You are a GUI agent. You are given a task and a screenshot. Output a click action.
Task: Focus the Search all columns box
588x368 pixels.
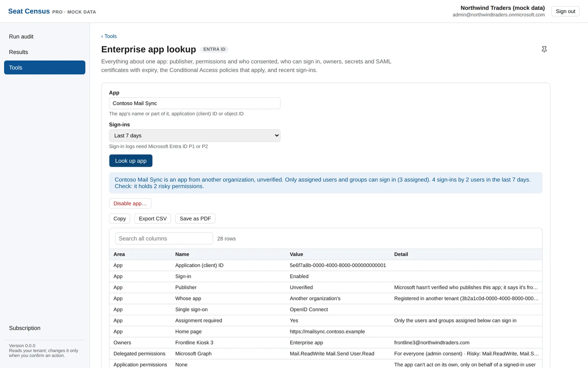click(164, 238)
